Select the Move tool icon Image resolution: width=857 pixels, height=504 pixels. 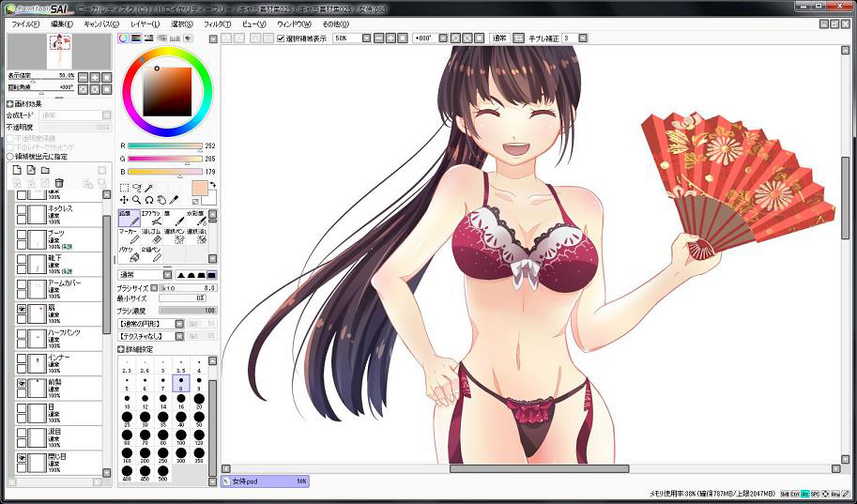click(x=124, y=200)
